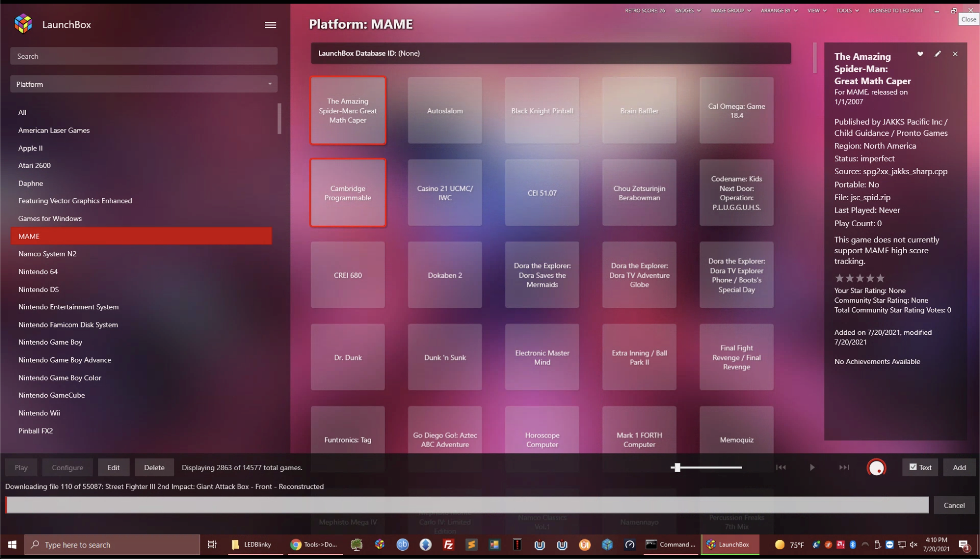Click Licensed to Leo Hart label
Viewport: 980px width, 559px height.
[x=895, y=10]
